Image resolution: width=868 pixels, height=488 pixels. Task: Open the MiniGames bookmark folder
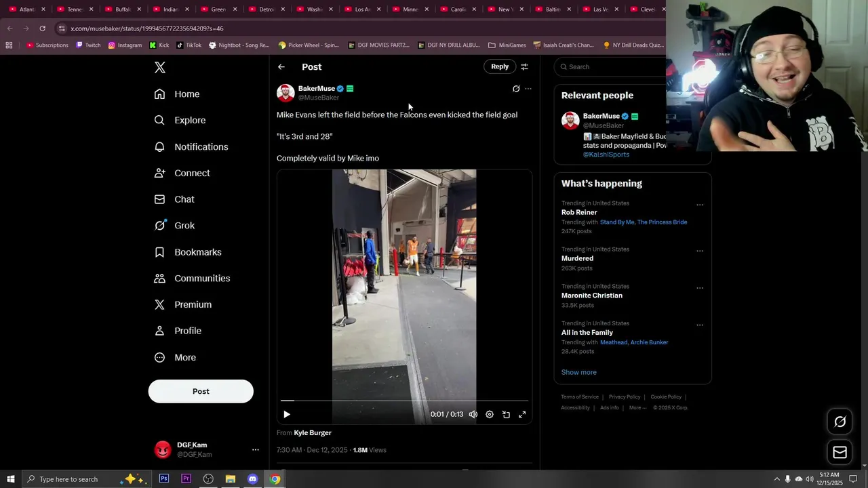[x=507, y=45]
